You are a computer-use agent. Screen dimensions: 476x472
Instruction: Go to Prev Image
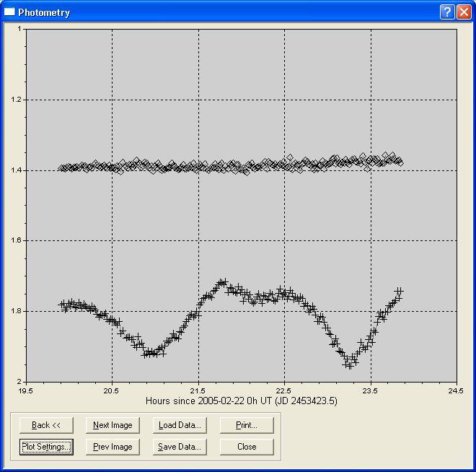(x=113, y=447)
